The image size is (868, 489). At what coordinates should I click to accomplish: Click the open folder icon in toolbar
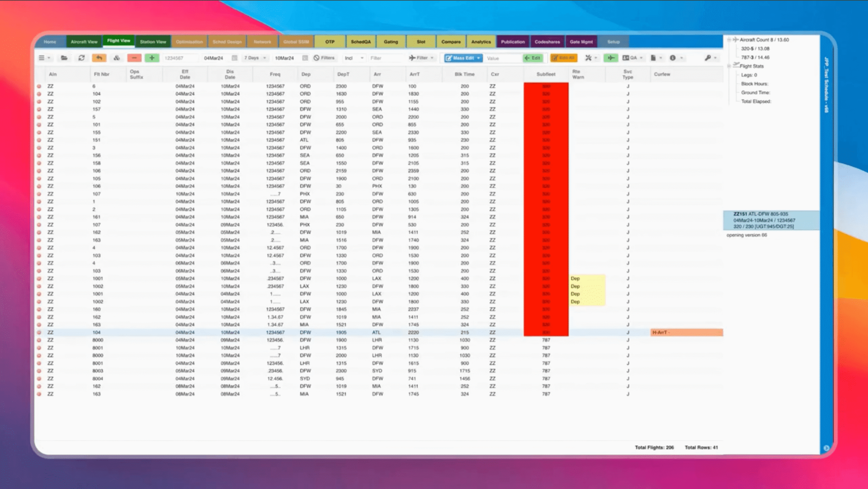pos(64,58)
